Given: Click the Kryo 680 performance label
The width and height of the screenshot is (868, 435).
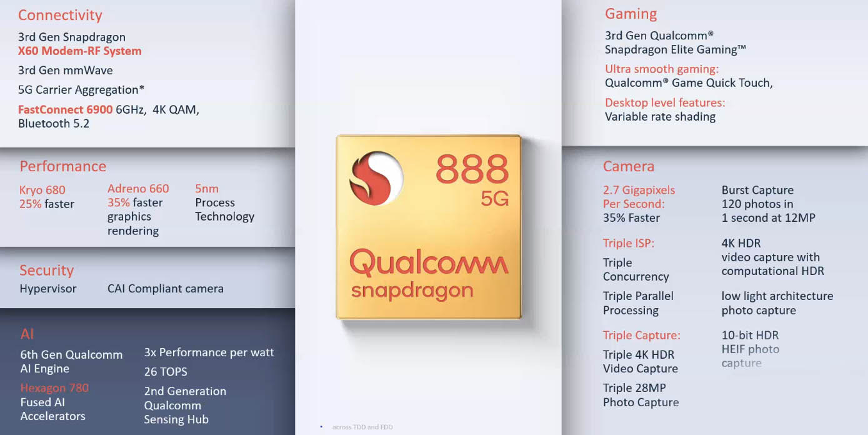Looking at the screenshot, I should (42, 190).
